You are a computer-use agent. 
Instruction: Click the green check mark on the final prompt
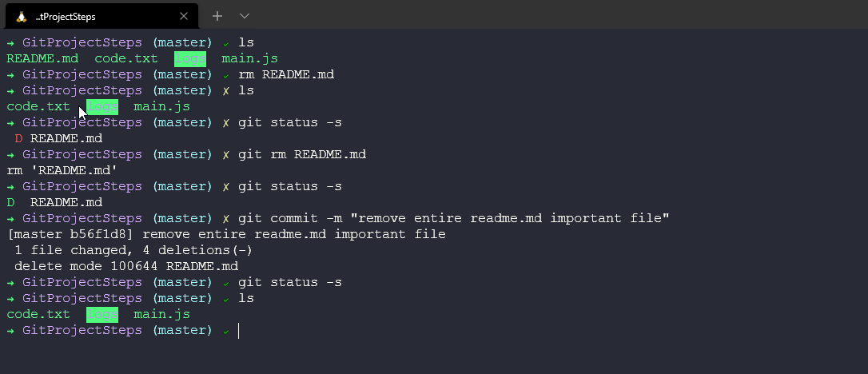[226, 331]
